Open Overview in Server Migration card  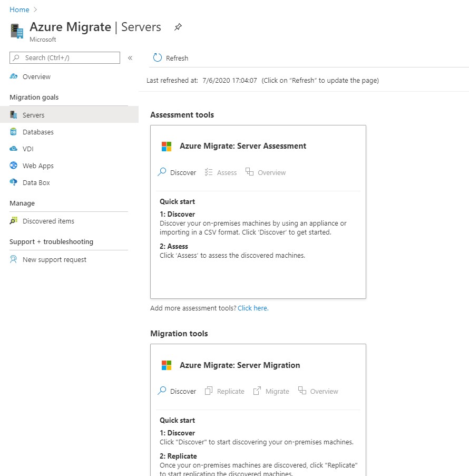pyautogui.click(x=324, y=392)
